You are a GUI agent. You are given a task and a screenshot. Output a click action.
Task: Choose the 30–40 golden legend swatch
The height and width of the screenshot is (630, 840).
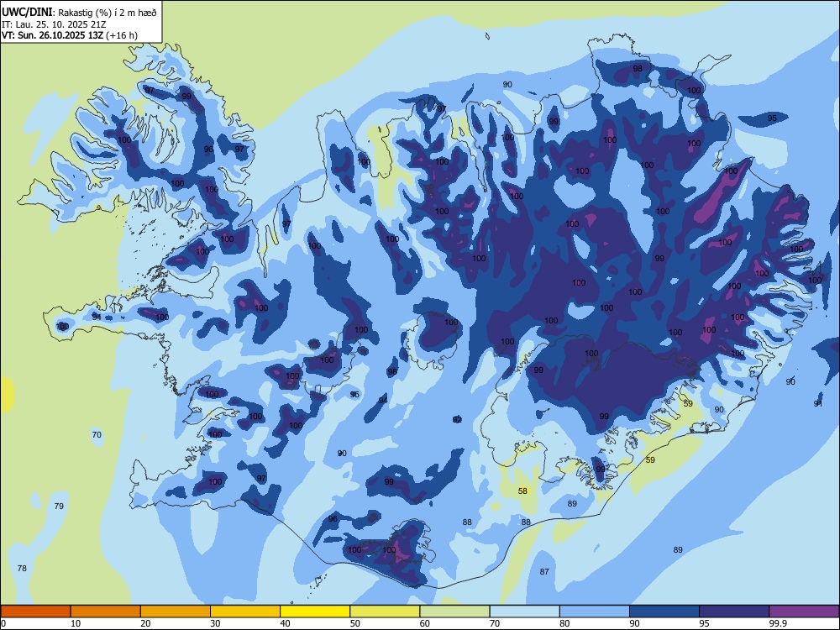tap(245, 612)
